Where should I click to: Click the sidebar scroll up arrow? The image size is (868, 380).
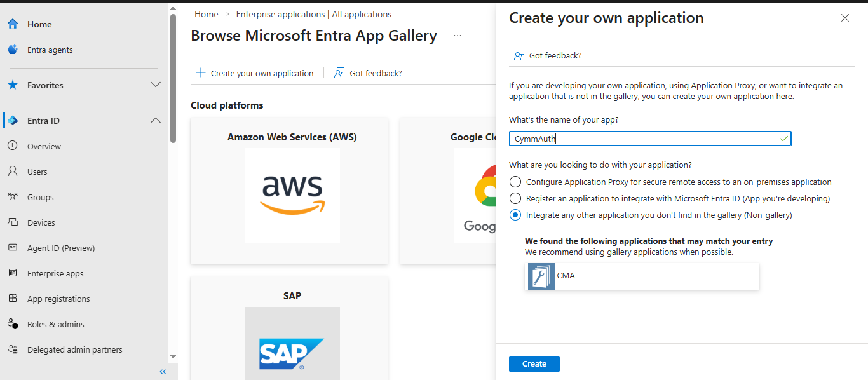(173, 8)
